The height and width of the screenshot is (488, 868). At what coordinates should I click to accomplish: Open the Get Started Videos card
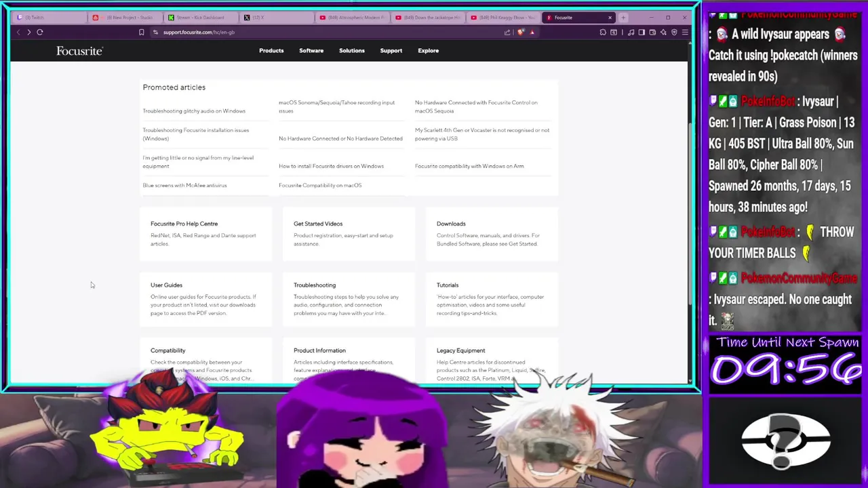[x=349, y=234]
